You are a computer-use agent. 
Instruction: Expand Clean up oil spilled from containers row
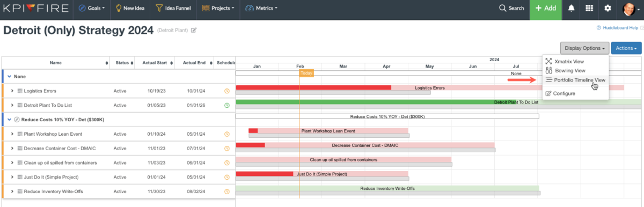click(x=12, y=163)
